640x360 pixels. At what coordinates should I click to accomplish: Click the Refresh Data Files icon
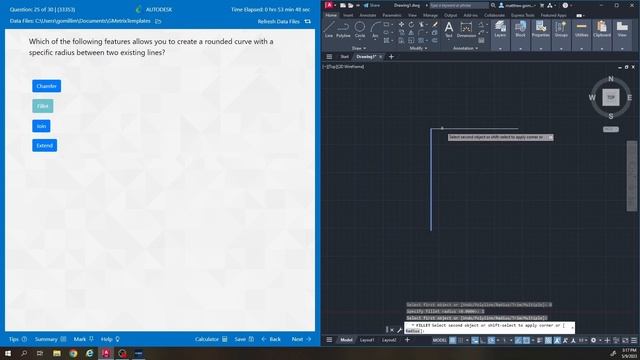pyautogui.click(x=308, y=21)
